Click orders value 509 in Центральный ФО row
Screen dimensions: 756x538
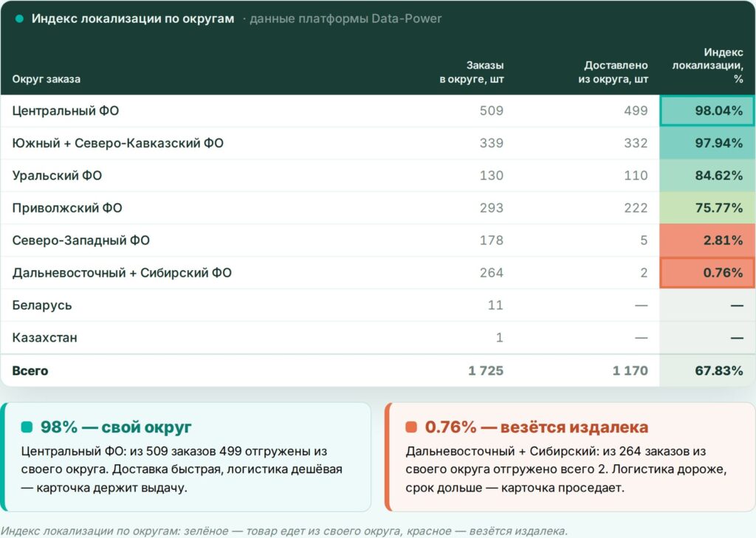pos(491,111)
